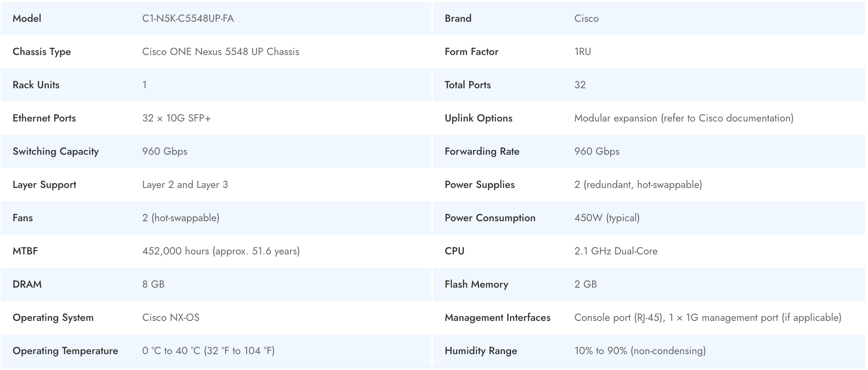This screenshot has width=868, height=370.
Task: Click the Humidity Range 10% to 90% value
Action: [640, 351]
